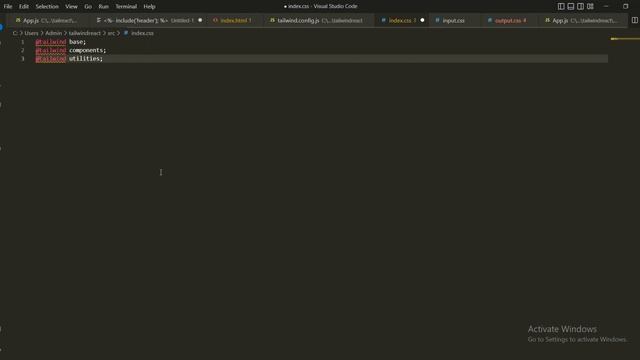Open the File menu
This screenshot has width=640, height=360.
pyautogui.click(x=8, y=7)
